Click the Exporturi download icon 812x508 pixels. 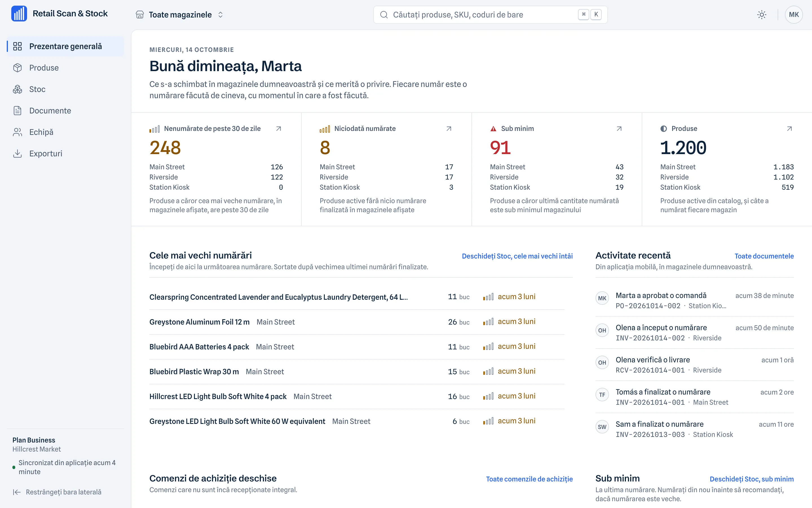[17, 154]
